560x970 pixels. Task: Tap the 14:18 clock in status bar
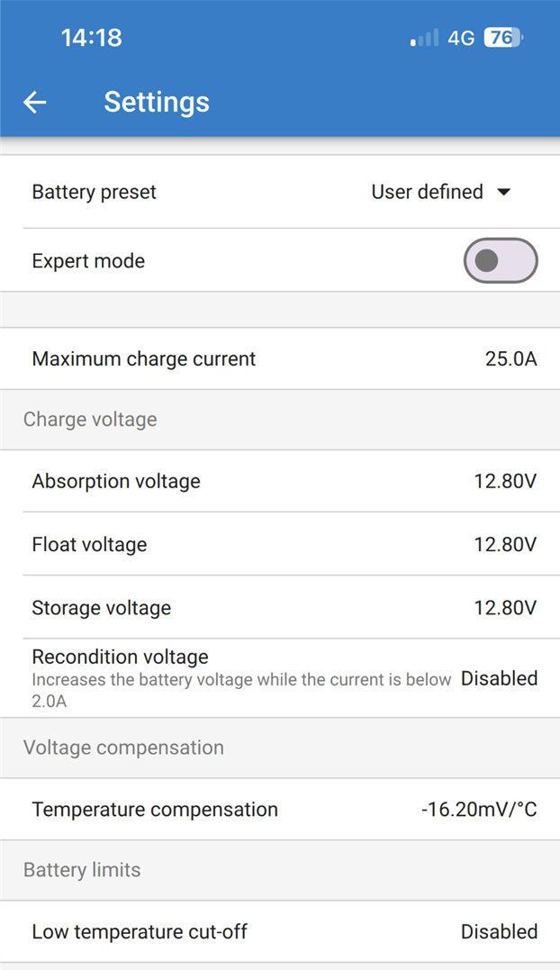point(91,38)
